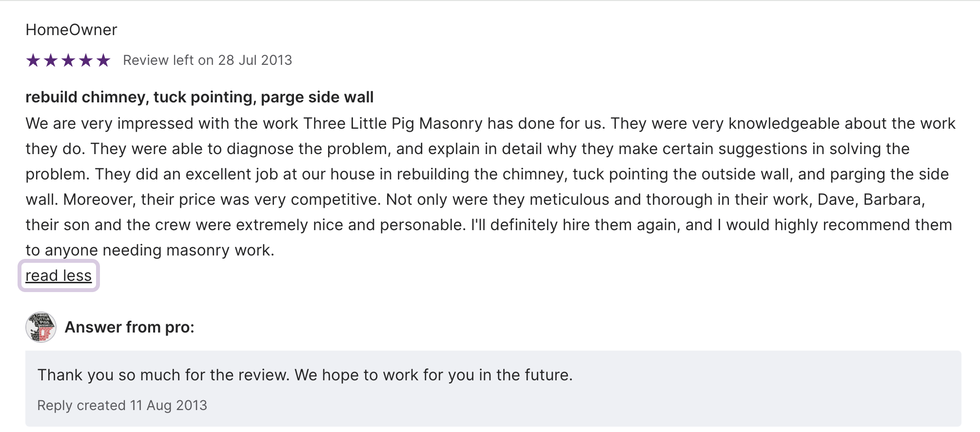The image size is (980, 432).
Task: Click the "read less" link
Action: click(59, 276)
